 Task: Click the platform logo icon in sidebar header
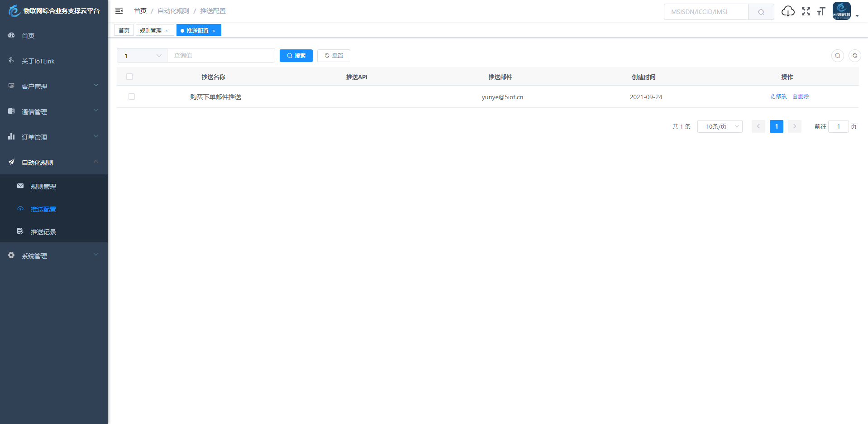[14, 11]
